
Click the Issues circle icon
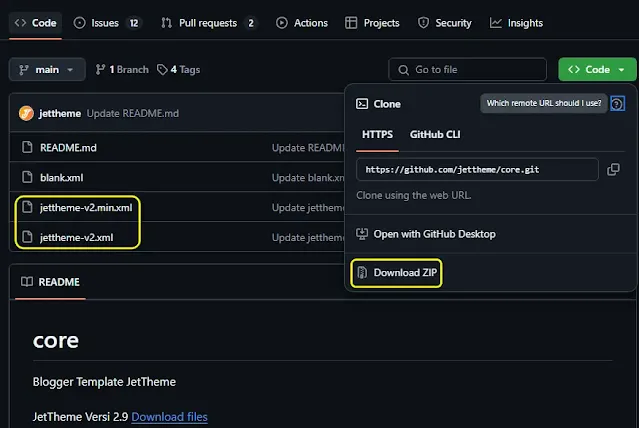(79, 23)
